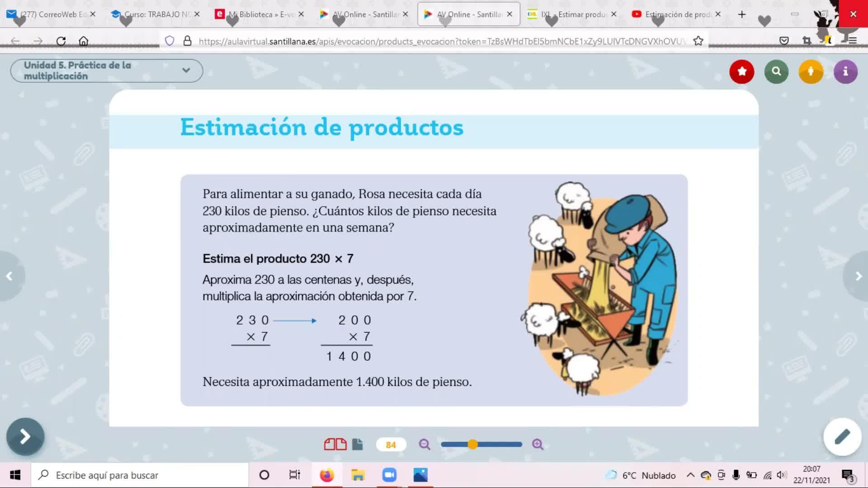Go to the previous page arrow
Screen dimensions: 868x488
click(x=9, y=276)
